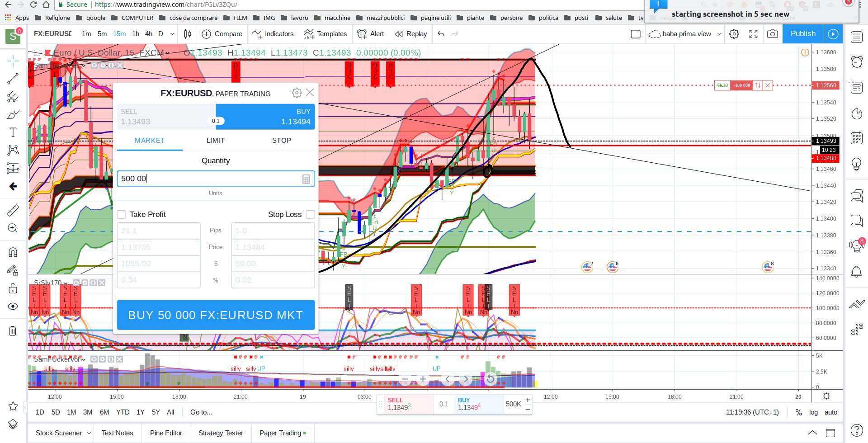Enable Take Profit checkbox
The height and width of the screenshot is (443, 868).
coord(122,214)
